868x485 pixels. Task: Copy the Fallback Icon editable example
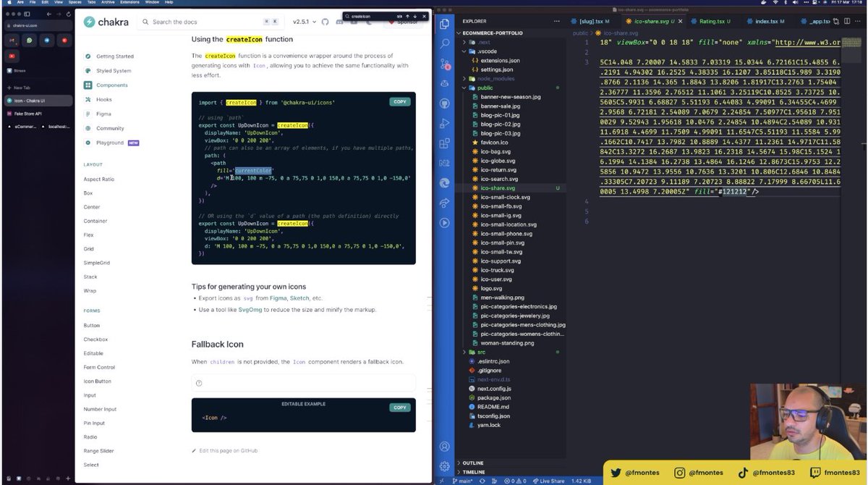click(x=400, y=408)
